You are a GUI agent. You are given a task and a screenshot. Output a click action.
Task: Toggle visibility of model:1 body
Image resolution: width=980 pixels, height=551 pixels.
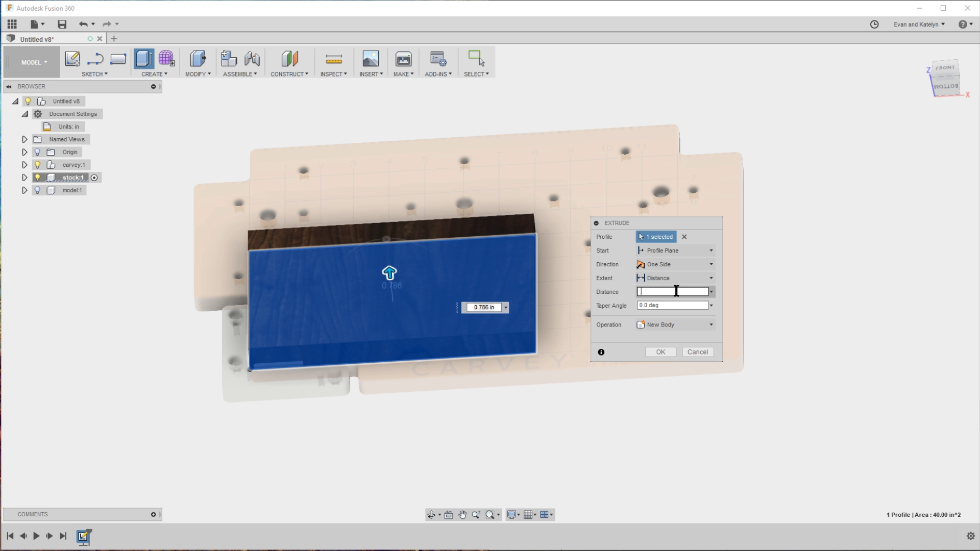click(38, 190)
